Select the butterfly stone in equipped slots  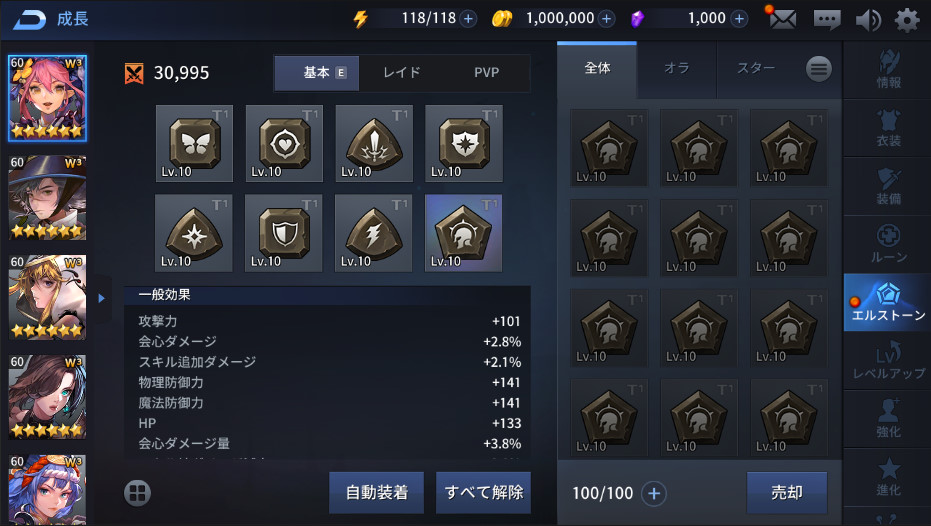click(194, 144)
